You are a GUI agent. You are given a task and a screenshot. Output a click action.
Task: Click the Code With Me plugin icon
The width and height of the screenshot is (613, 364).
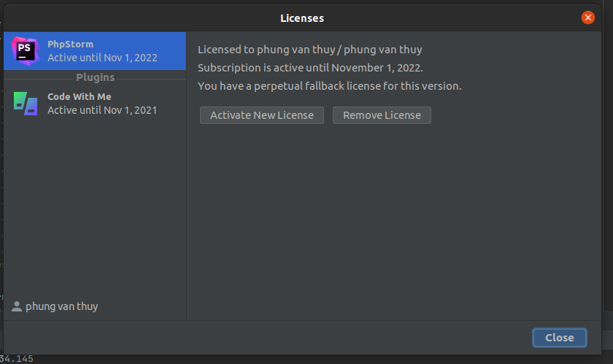[26, 103]
